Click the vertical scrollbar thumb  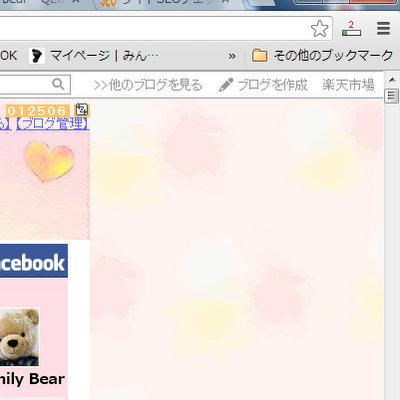(x=392, y=96)
